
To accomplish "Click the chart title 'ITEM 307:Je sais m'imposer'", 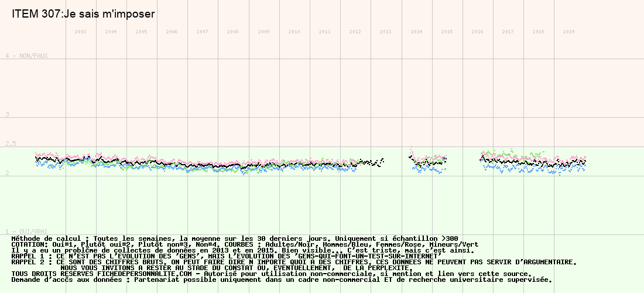I will pyautogui.click(x=83, y=14).
